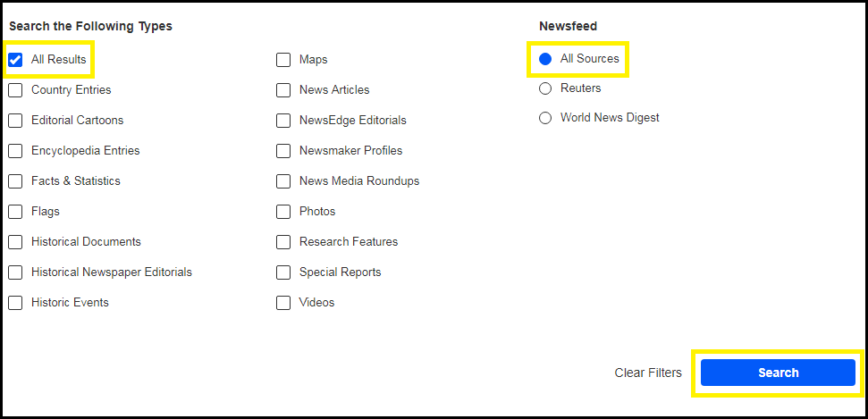
Task: Tick Historical Newspaper Editorials checkbox
Action: [15, 272]
